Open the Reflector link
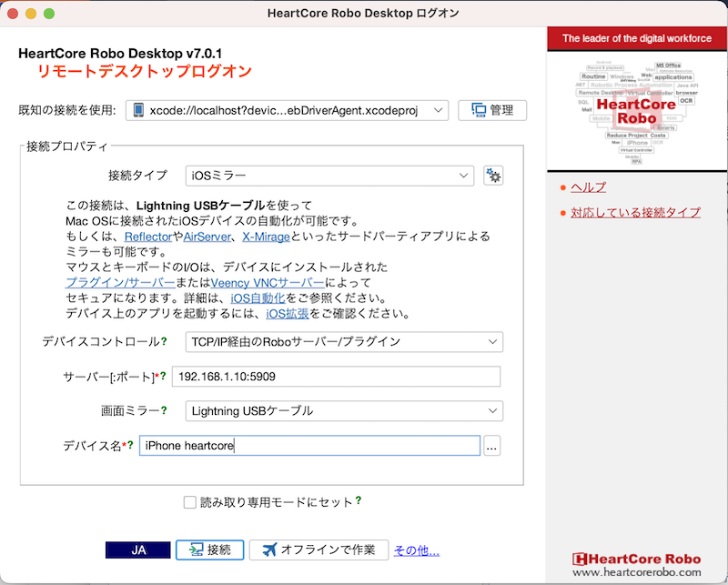Screen dimensions: 728x585 pos(148,237)
